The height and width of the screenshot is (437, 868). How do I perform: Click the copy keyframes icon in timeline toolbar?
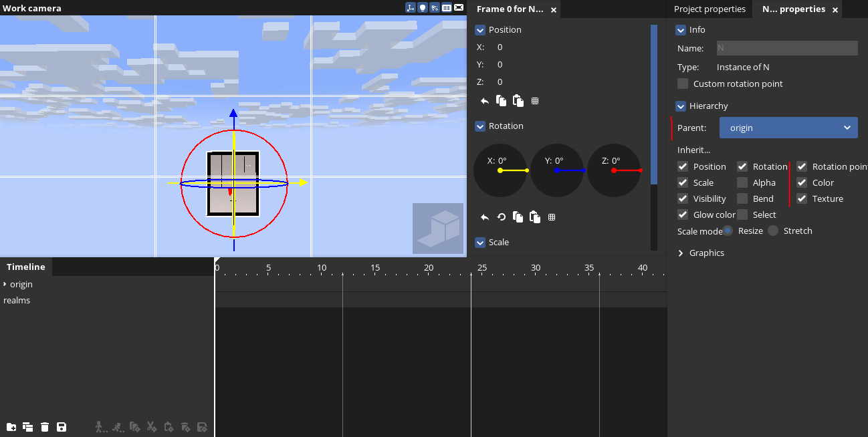(134, 427)
